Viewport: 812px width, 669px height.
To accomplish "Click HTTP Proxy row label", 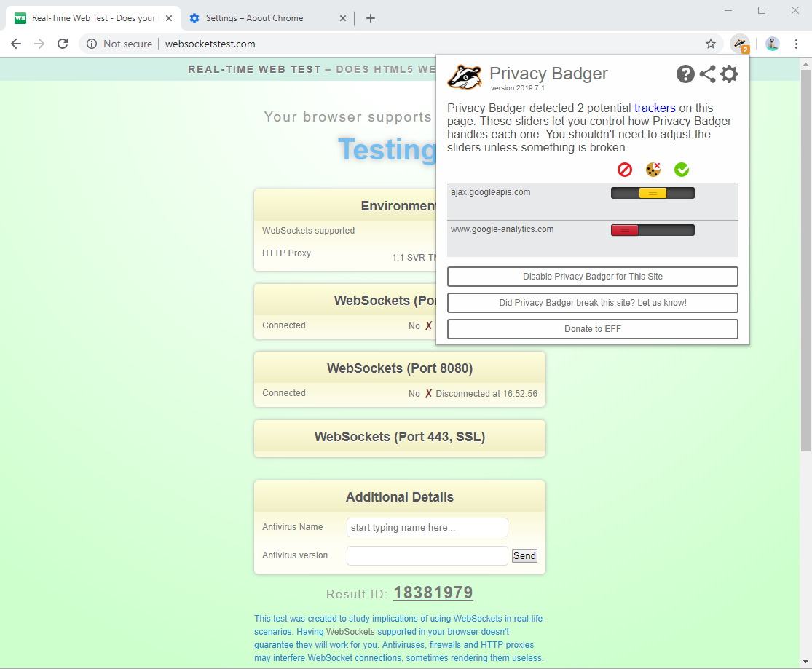I will (286, 253).
